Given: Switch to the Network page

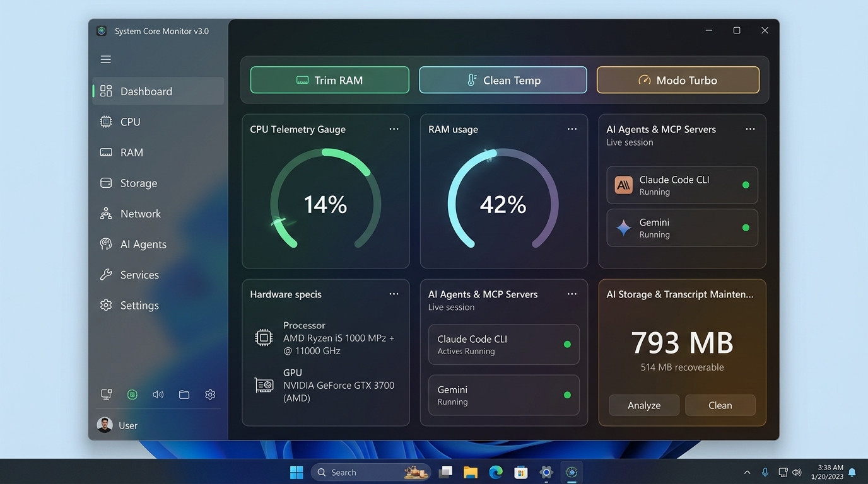Looking at the screenshot, I should (158, 214).
